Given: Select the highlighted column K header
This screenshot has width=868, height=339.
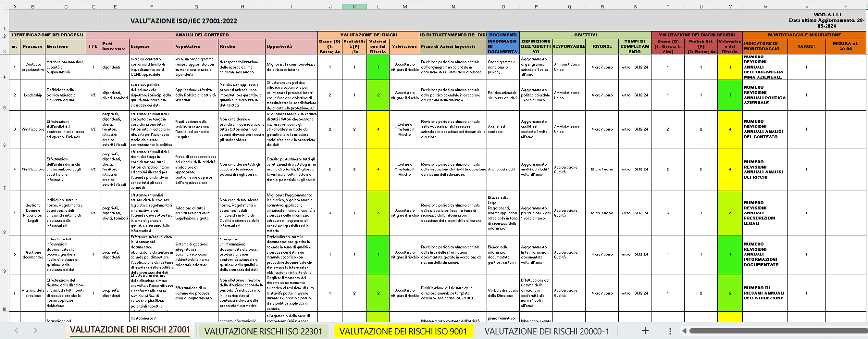Looking at the screenshot, I should click(x=354, y=7).
